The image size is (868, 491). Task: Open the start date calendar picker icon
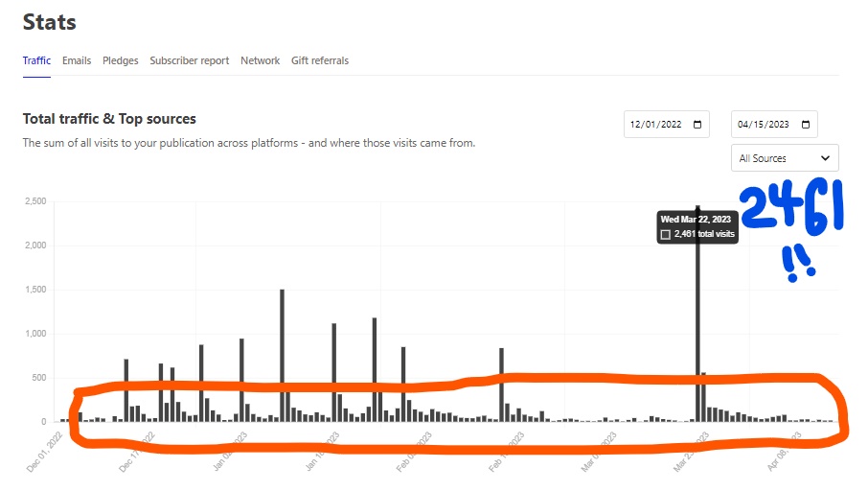coord(697,125)
